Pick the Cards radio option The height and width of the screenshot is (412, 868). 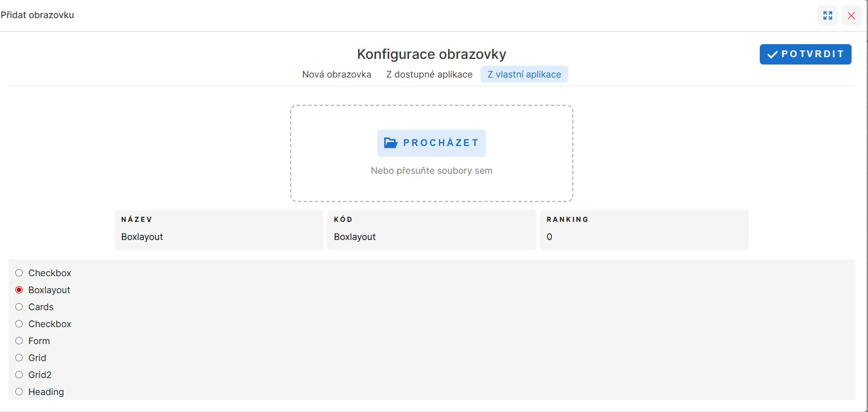tap(19, 307)
